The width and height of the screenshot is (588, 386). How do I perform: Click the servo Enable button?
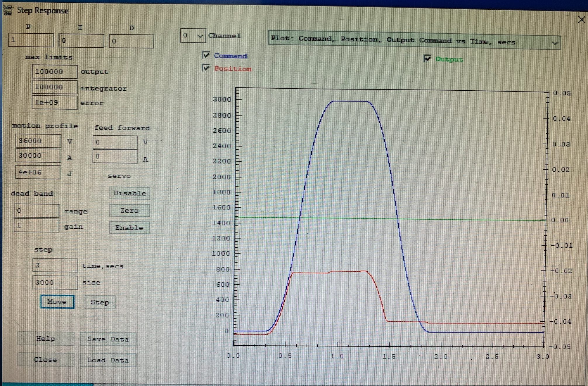point(129,228)
